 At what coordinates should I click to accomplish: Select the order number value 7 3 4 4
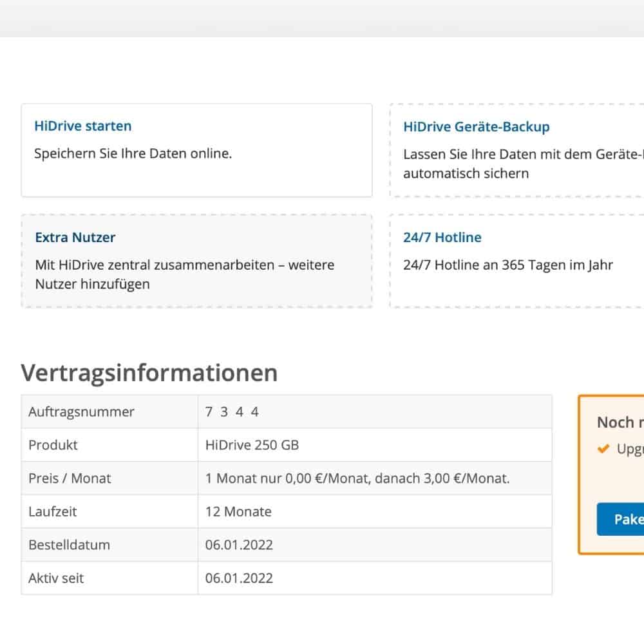point(232,412)
